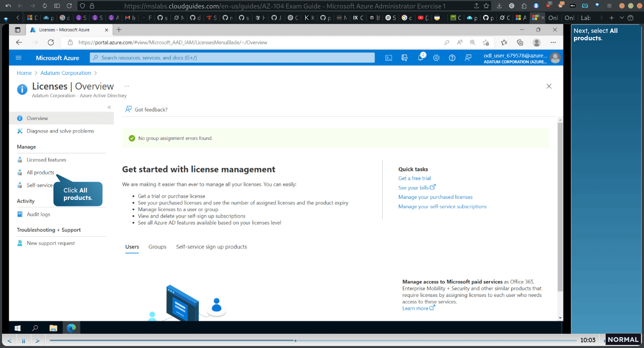The width and height of the screenshot is (644, 348).
Task: Bookmark the cloudguides page with star
Action: (486, 6)
